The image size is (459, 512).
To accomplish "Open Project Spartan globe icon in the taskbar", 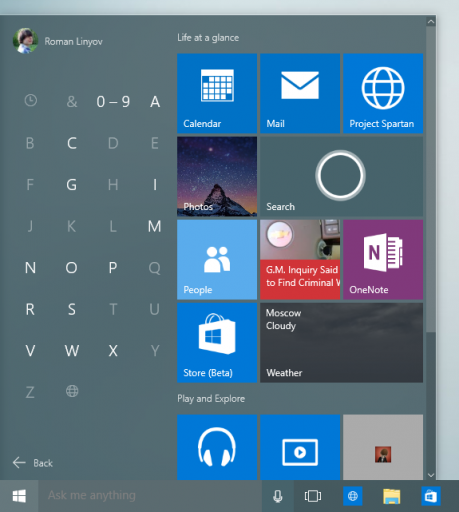I will (353, 496).
